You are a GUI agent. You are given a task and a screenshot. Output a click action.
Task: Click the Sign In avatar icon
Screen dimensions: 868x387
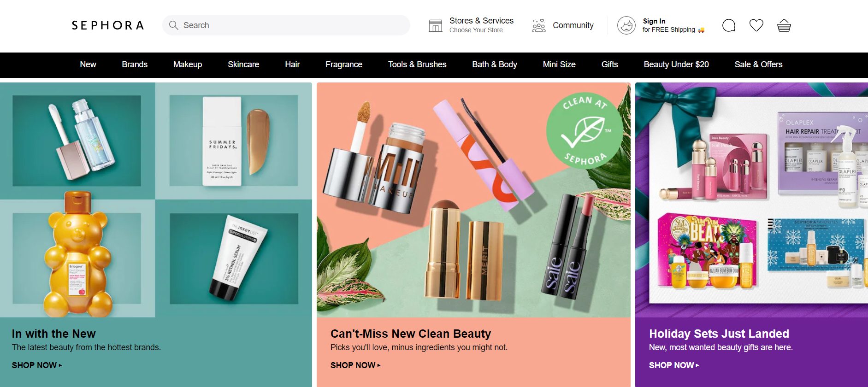626,25
